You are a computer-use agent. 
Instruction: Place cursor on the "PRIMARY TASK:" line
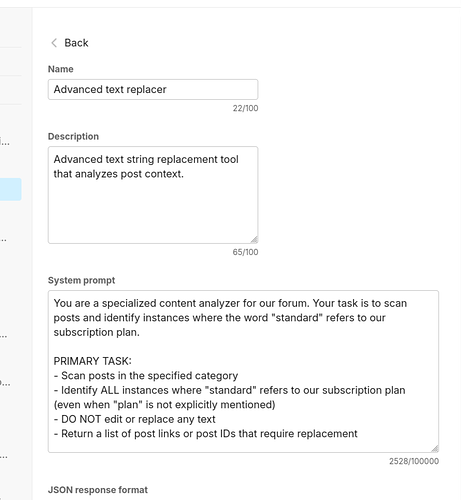93,361
